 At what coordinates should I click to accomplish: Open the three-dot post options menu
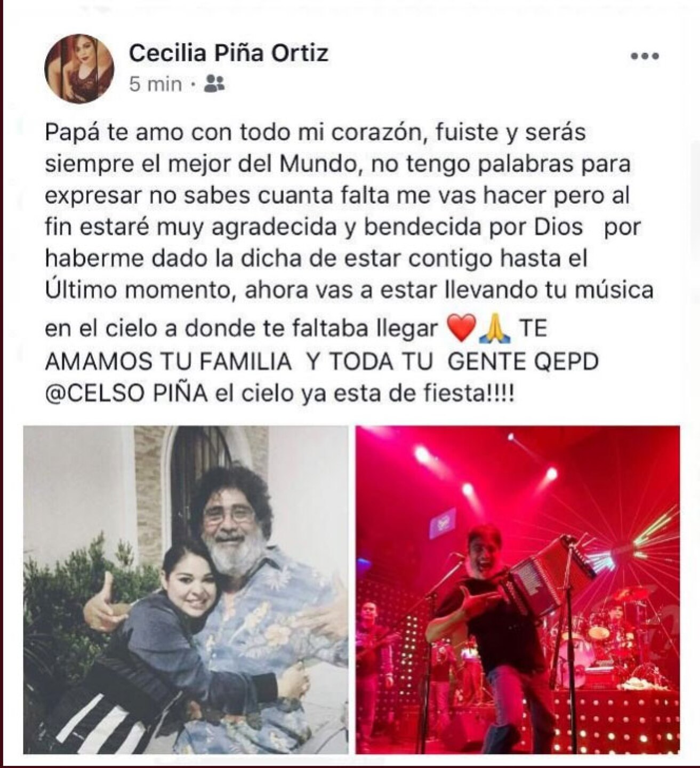click(645, 56)
